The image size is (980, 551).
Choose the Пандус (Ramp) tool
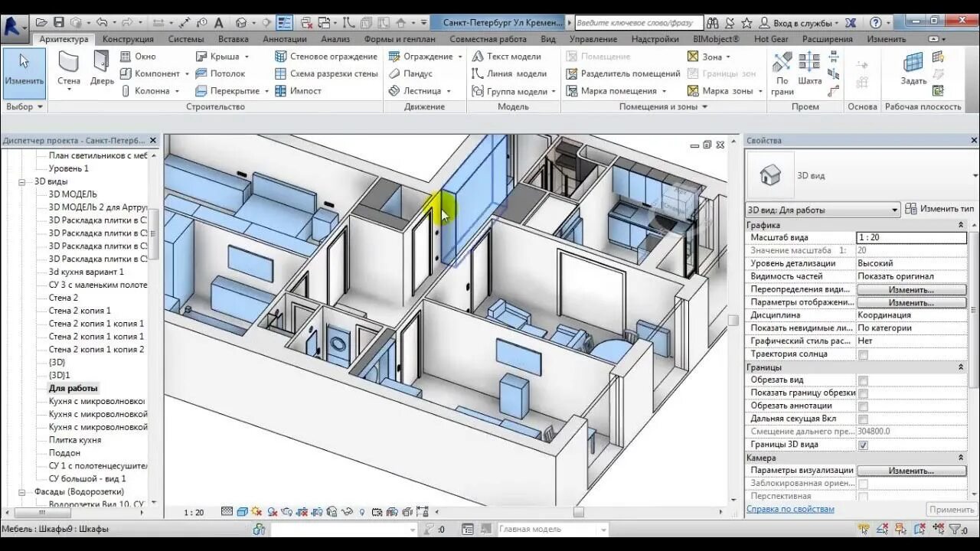click(410, 73)
